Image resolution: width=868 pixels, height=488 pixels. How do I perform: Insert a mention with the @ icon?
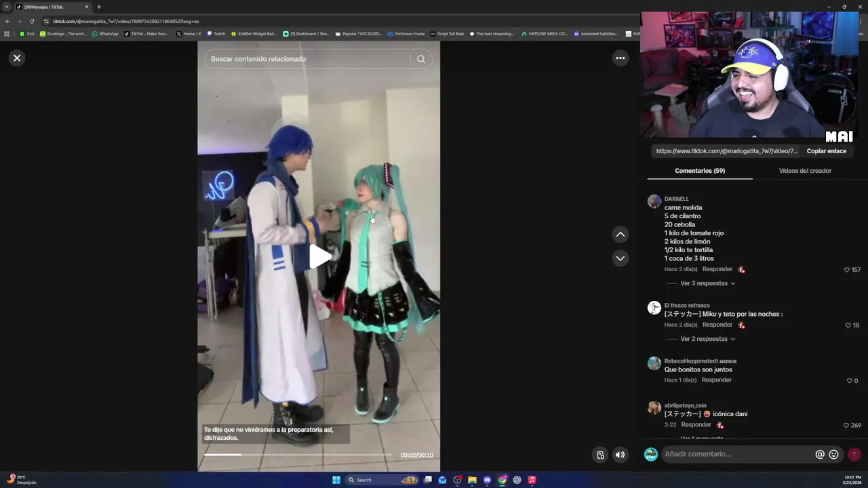[x=820, y=455]
